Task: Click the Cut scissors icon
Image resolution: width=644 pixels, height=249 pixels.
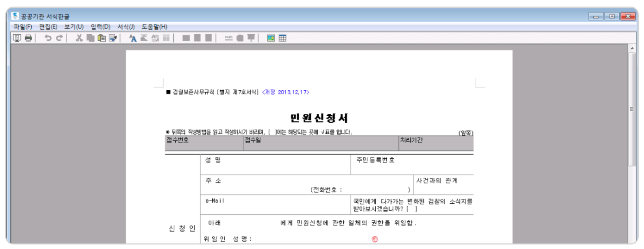Action: [x=79, y=38]
